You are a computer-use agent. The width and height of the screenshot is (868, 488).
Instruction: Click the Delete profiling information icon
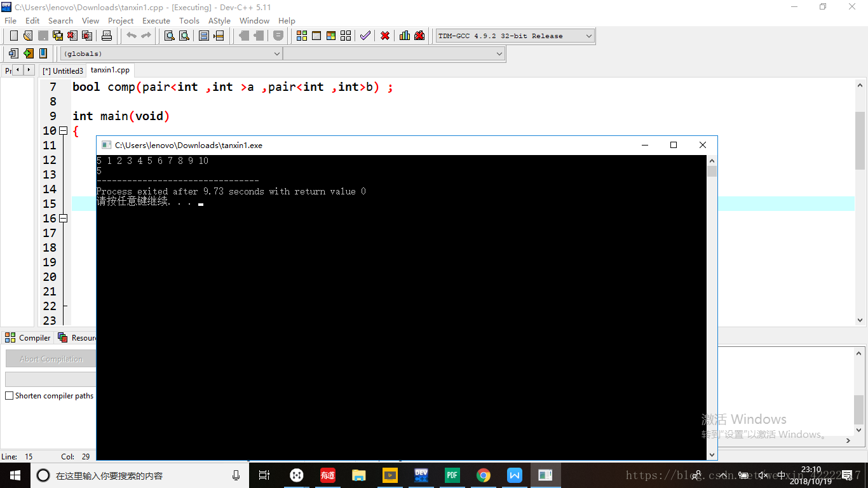pos(419,36)
